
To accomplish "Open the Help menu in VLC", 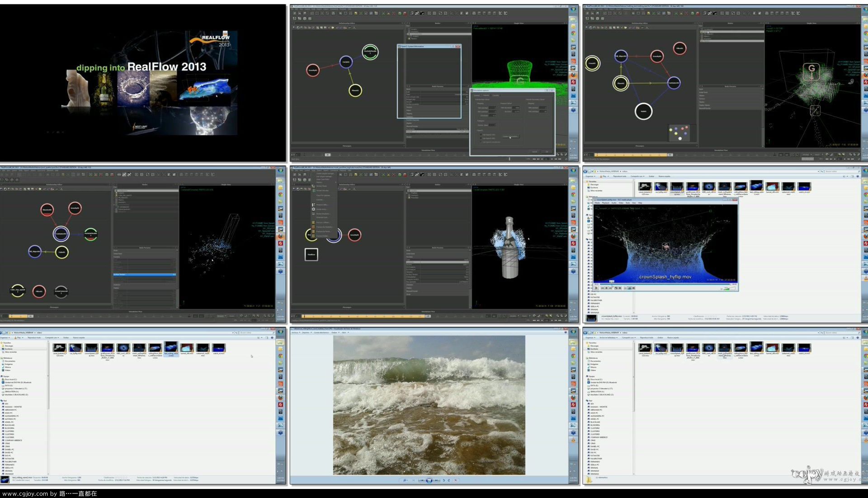I will coord(640,203).
